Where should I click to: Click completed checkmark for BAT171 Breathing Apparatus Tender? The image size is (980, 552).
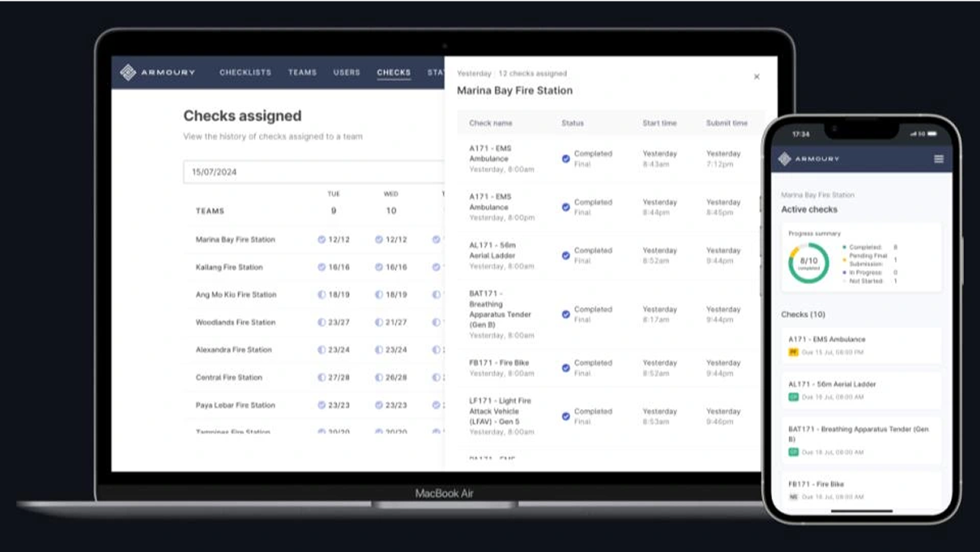[x=565, y=314]
